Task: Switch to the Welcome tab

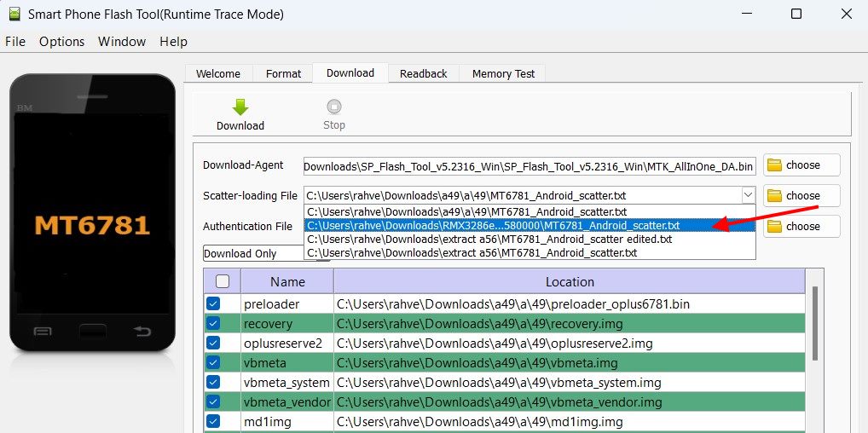Action: point(218,73)
